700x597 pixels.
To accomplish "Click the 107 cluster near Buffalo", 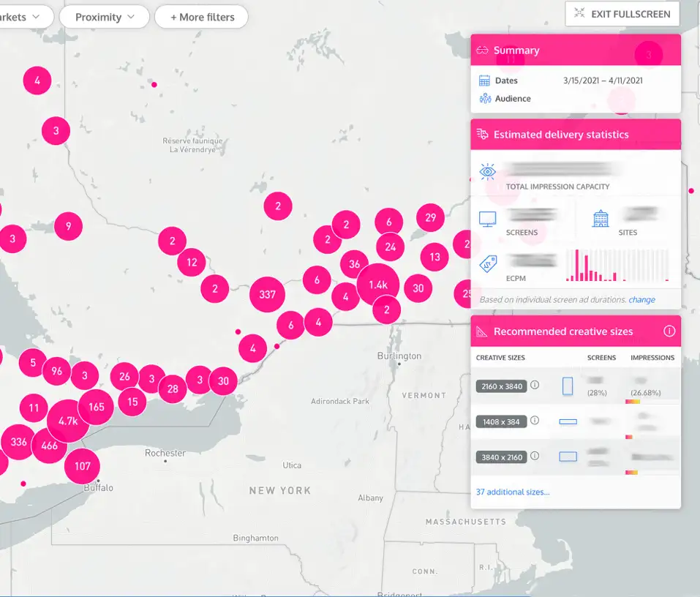I will click(x=82, y=466).
